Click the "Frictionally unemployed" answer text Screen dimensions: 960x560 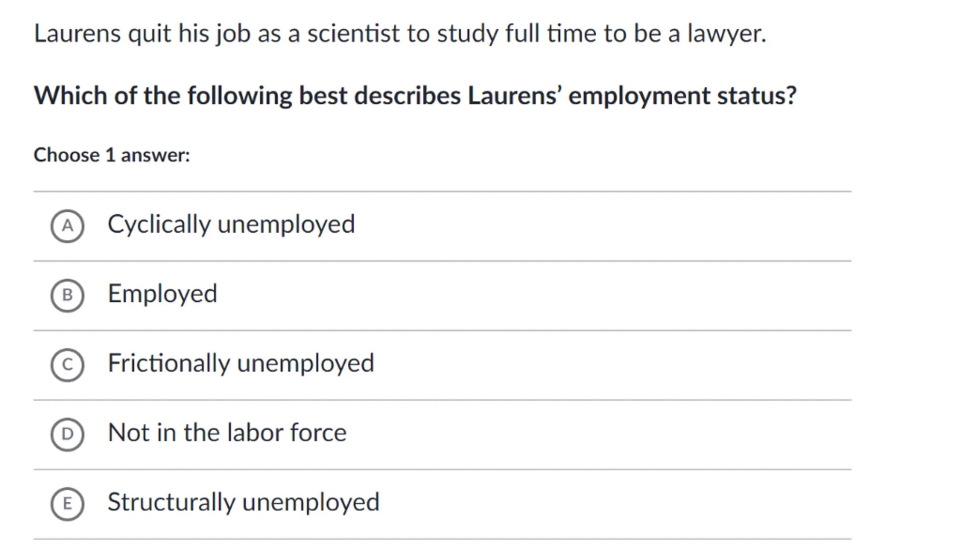tap(240, 363)
